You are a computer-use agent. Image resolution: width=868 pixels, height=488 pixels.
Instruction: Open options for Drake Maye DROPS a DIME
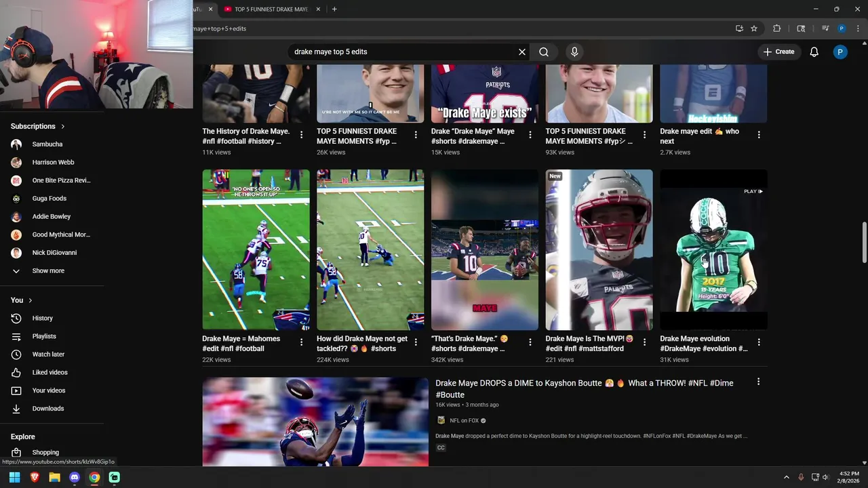click(x=758, y=382)
